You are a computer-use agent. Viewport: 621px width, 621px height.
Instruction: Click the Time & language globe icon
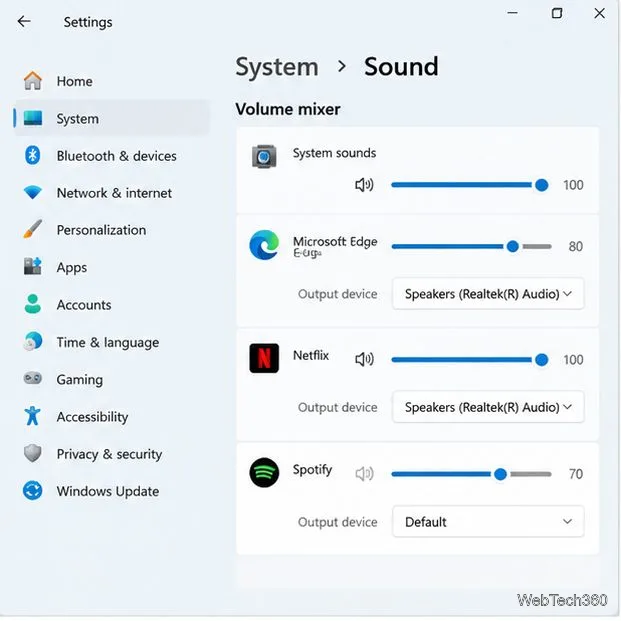pos(32,341)
